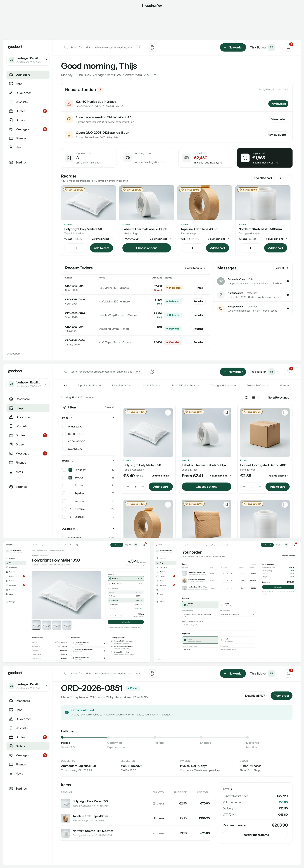Click Messages icon in Shop screen sidebar
The image size is (304, 868).
pyautogui.click(x=11, y=454)
